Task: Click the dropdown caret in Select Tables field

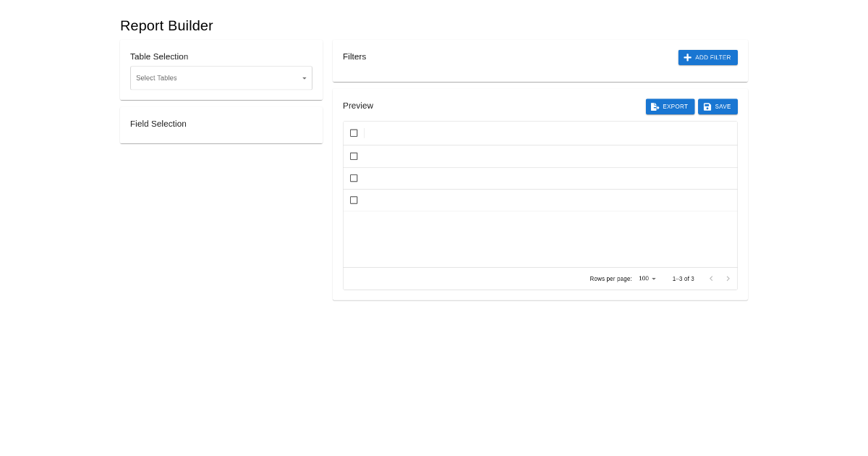Action: pyautogui.click(x=304, y=78)
